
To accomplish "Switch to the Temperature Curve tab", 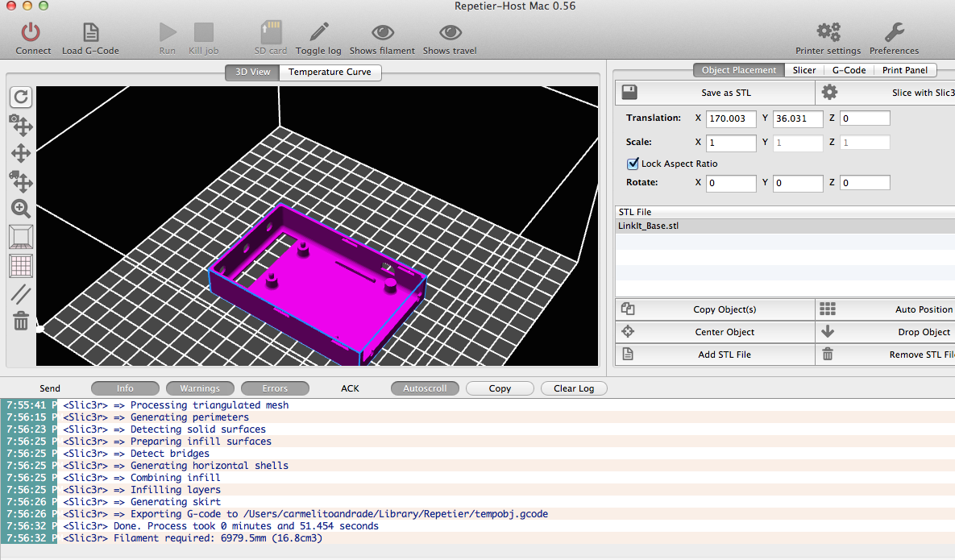I will pyautogui.click(x=330, y=72).
